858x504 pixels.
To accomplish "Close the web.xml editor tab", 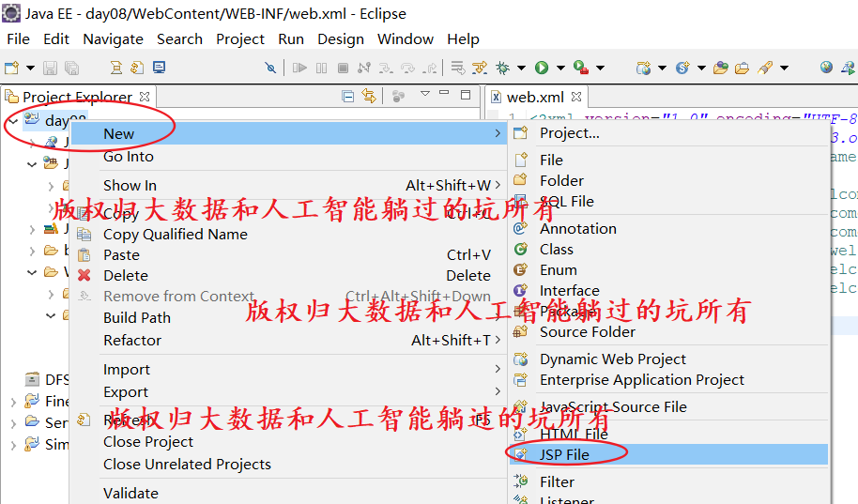I will tap(576, 97).
